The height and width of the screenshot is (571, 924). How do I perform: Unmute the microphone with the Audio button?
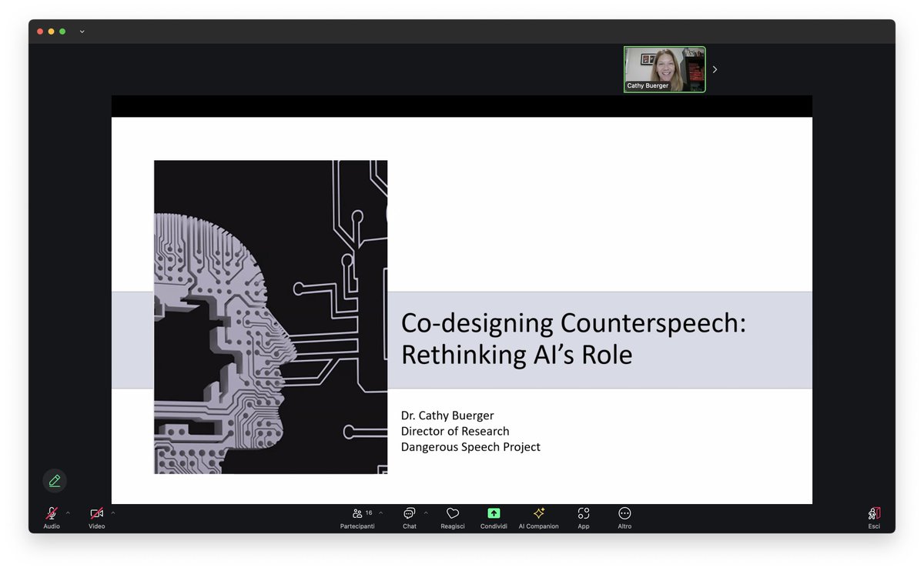[52, 517]
